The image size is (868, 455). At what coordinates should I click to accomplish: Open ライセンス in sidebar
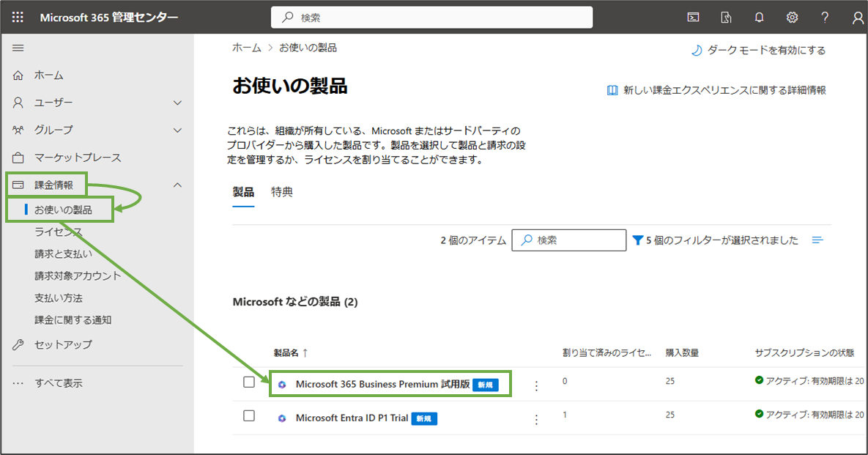pyautogui.click(x=58, y=232)
